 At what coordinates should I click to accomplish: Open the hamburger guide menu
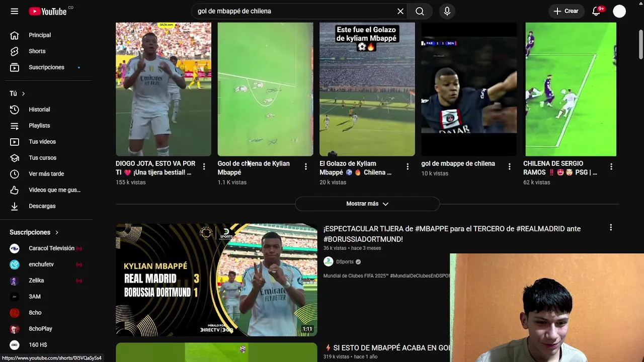pos(15,11)
